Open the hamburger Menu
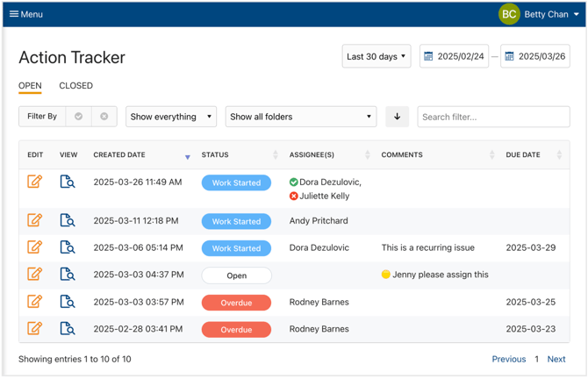588x379 pixels. coord(25,14)
